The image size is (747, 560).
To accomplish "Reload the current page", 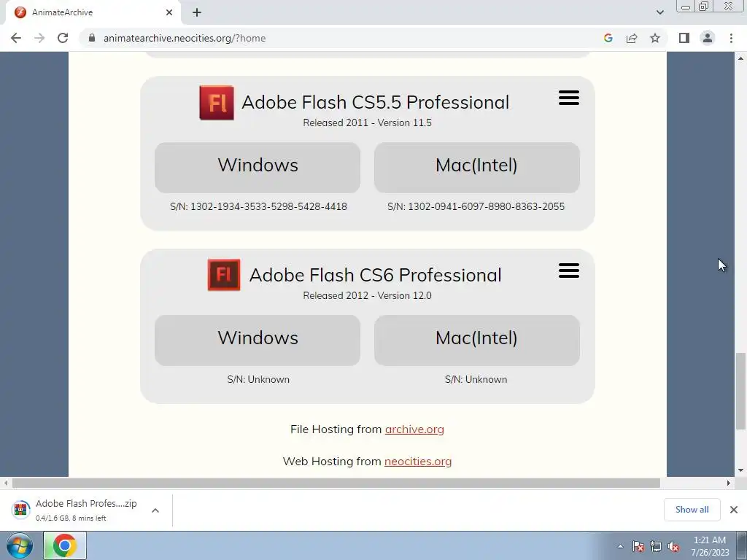I will [x=63, y=38].
